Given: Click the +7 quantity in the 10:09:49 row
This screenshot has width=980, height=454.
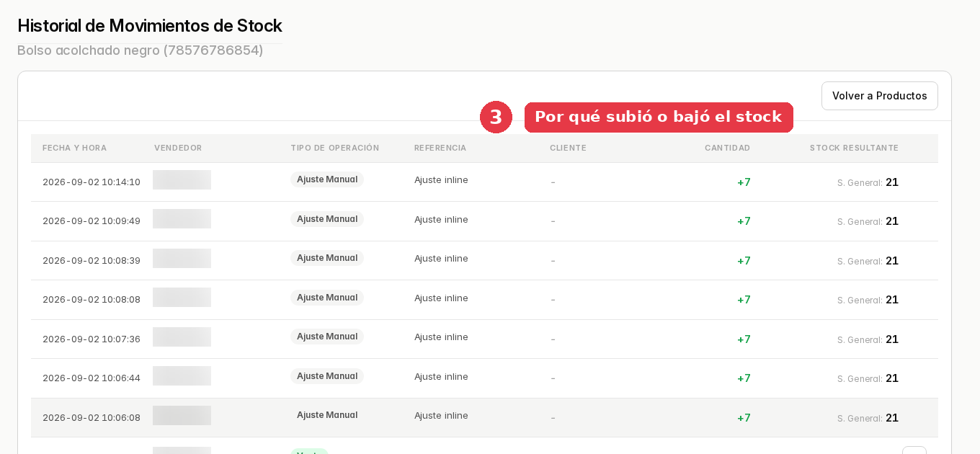Looking at the screenshot, I should click(744, 221).
